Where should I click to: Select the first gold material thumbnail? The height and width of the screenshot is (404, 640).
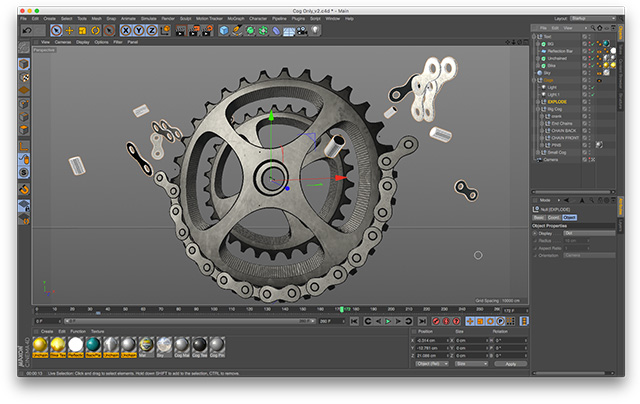(40, 346)
